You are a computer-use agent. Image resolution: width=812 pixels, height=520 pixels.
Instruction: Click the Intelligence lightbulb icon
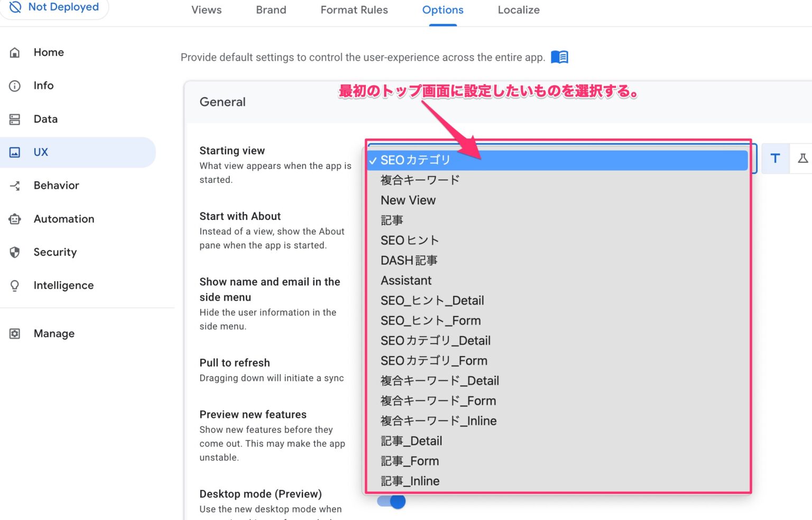14,285
